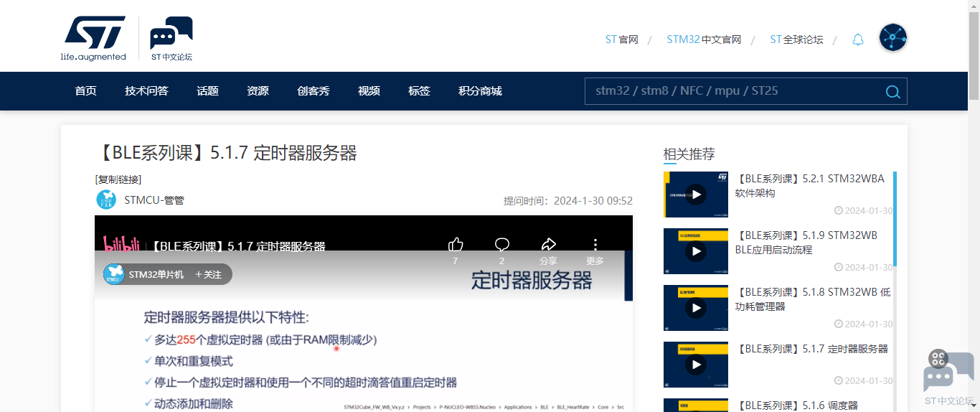Open 【BLE系列课】5.1.9 STM32WB BLE应用启动流程 title

(x=806, y=243)
